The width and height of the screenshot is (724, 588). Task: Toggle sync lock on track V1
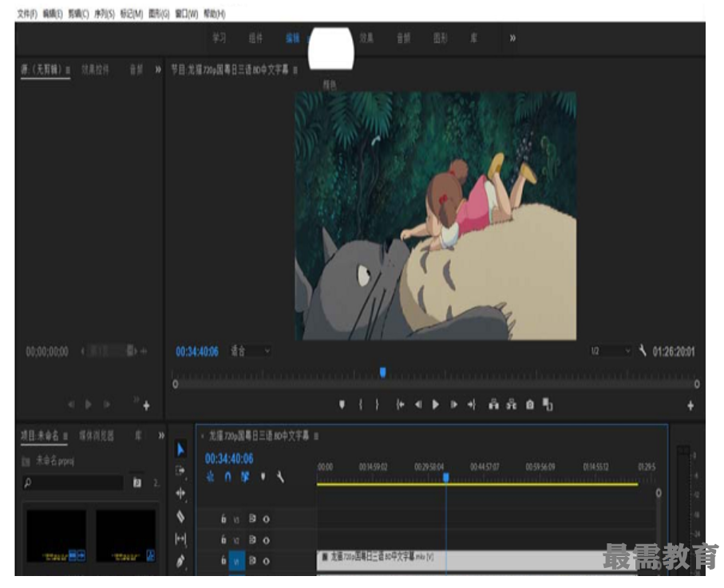click(x=252, y=560)
